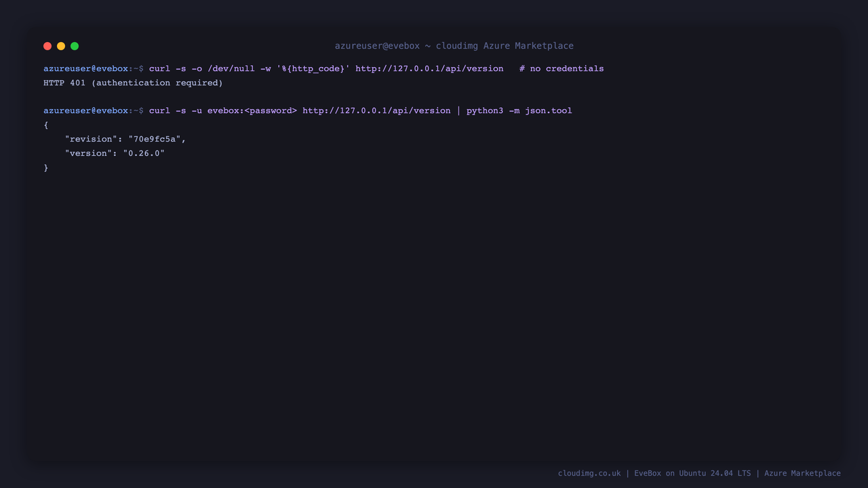Image resolution: width=868 pixels, height=488 pixels.
Task: Click the '"revision": "70e9fc5a"' line
Action: point(125,139)
